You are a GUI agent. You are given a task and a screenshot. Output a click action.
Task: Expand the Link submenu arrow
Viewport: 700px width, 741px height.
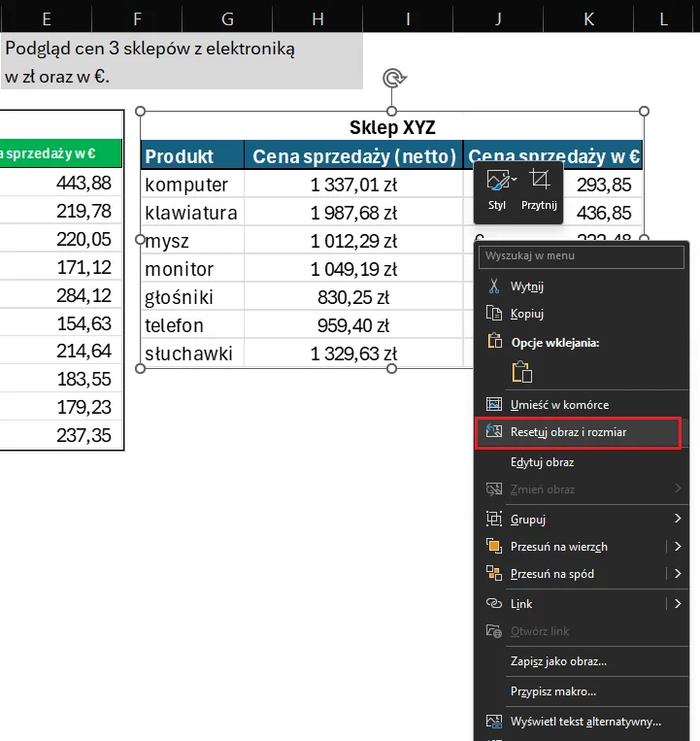pos(677,604)
